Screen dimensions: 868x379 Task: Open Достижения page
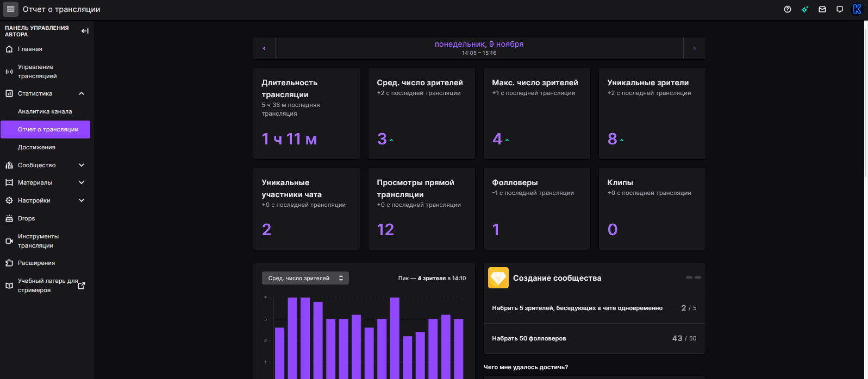pos(46,147)
